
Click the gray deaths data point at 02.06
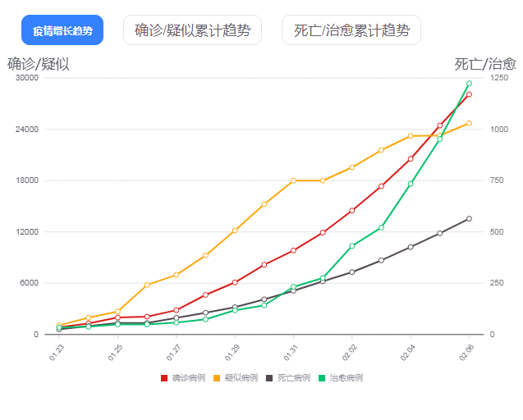pyautogui.click(x=469, y=218)
